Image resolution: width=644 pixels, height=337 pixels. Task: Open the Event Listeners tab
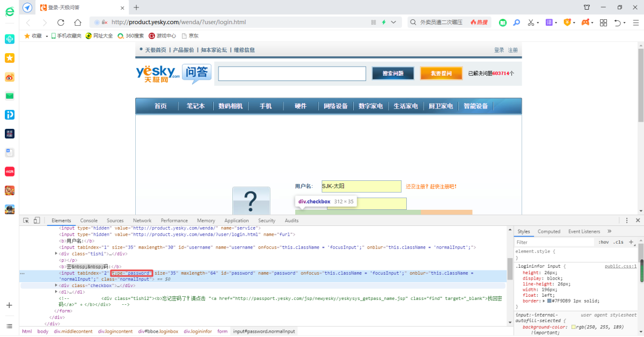click(x=584, y=231)
